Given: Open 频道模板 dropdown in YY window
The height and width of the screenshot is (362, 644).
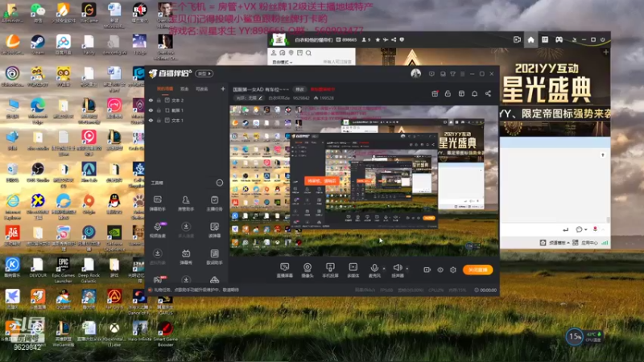Looking at the screenshot, I should pyautogui.click(x=555, y=243).
